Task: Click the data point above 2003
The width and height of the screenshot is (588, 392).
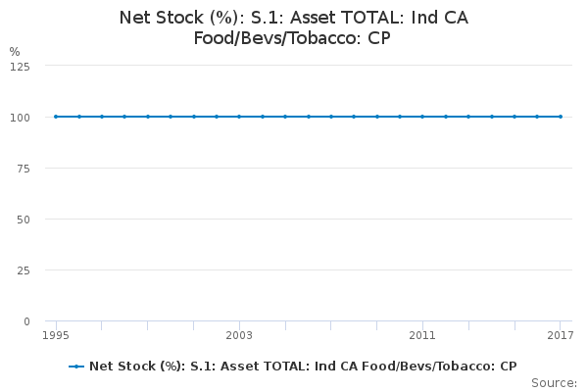Action: (x=239, y=117)
